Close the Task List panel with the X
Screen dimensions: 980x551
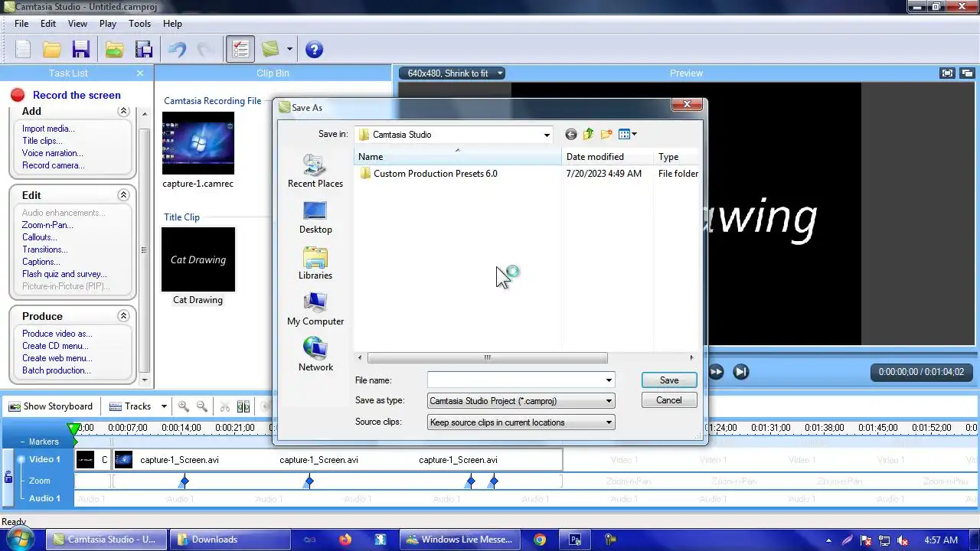pyautogui.click(x=140, y=73)
